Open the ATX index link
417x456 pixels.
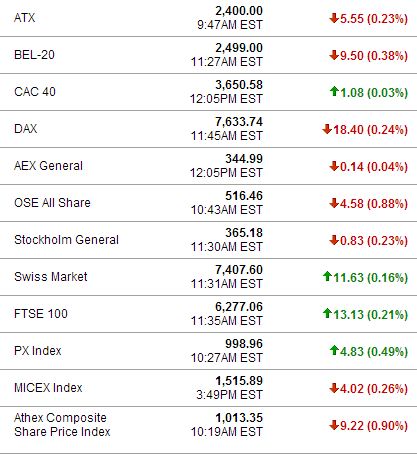coord(25,18)
